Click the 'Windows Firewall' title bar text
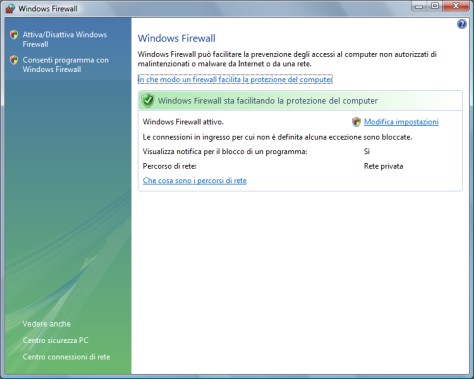Viewport: 474px width, 379px height. (48, 9)
